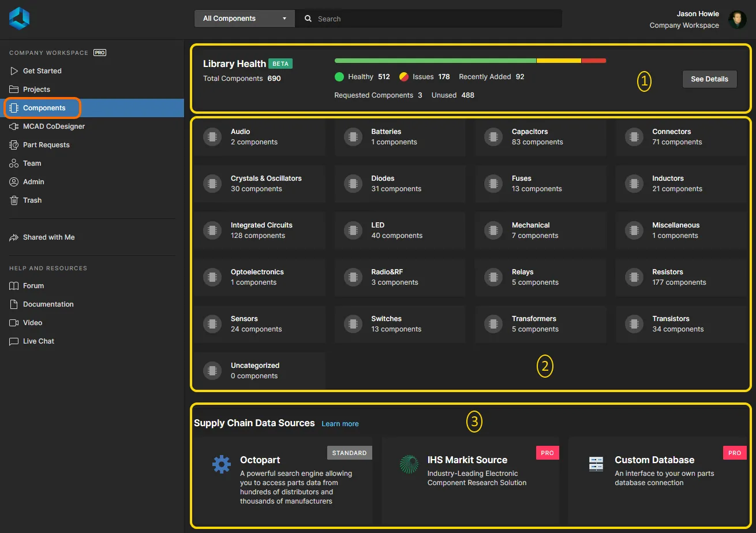
Task: Open the Inductors category tile
Action: point(681,184)
